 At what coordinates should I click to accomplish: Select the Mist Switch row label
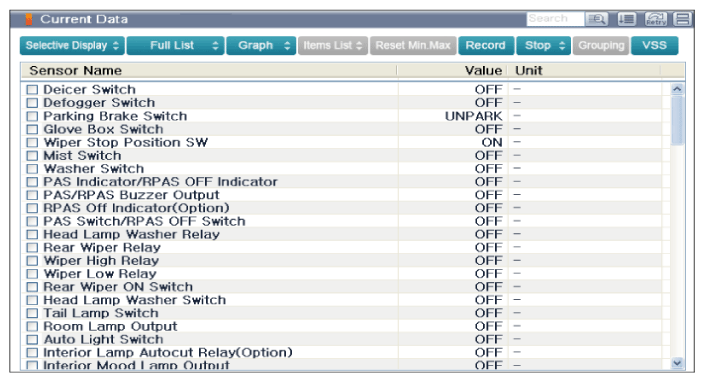coord(82,155)
